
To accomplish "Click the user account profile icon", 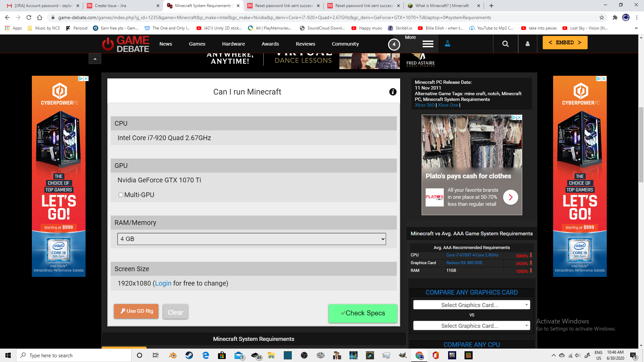I will (x=527, y=44).
